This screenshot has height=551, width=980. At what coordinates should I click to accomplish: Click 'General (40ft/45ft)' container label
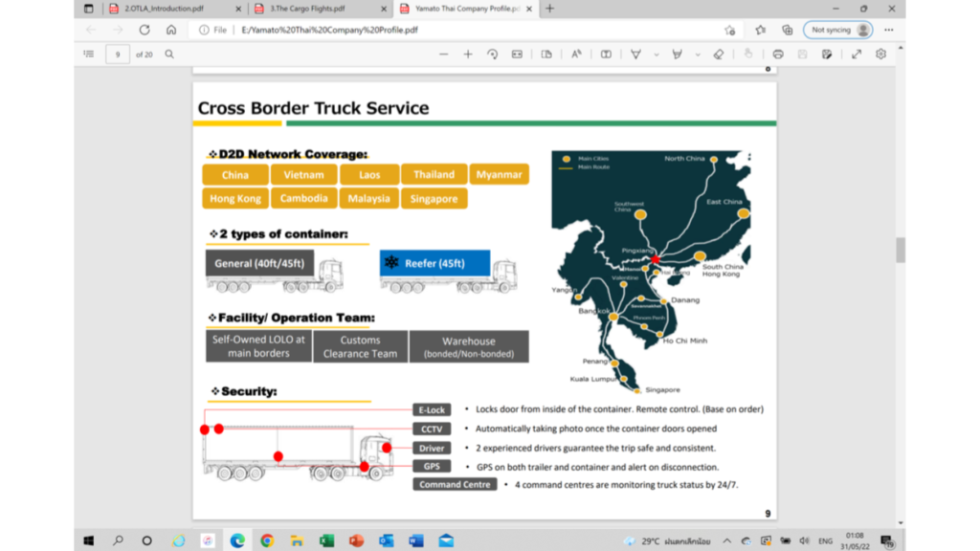pos(259,263)
